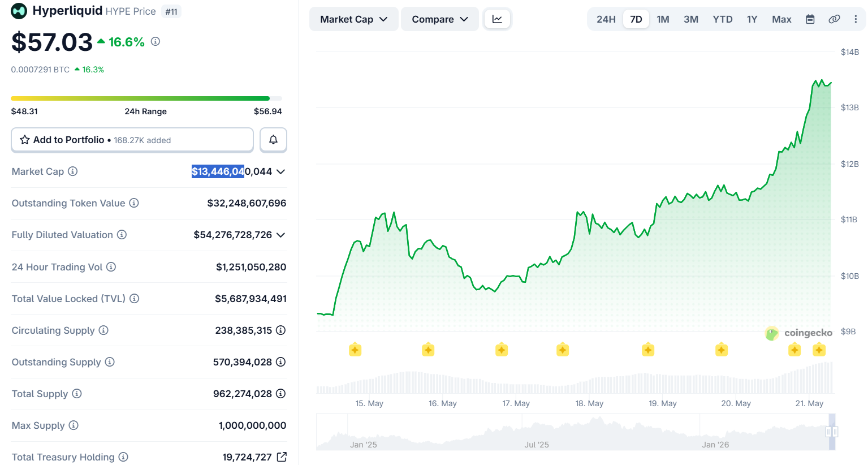Open Outstanding Supply label info icon
Viewport: 868px width, 465px height.
pyautogui.click(x=110, y=361)
